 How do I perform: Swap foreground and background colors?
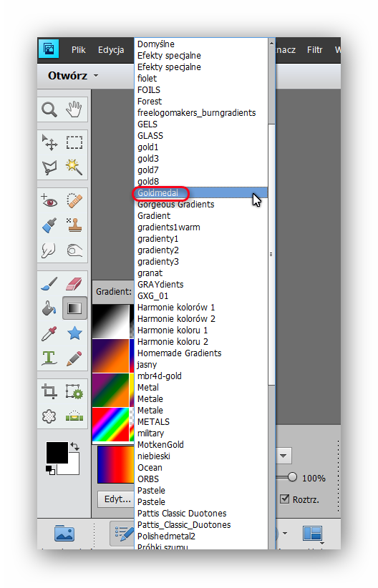(74, 446)
